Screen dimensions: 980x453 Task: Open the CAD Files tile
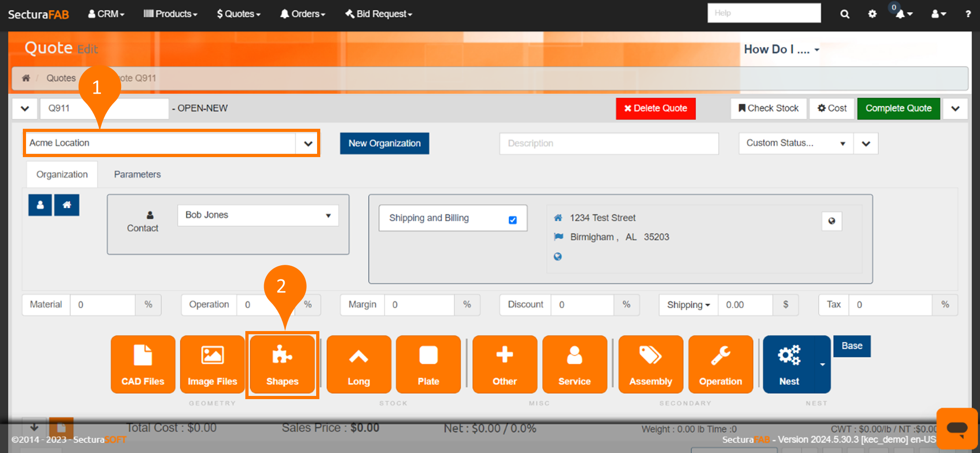point(143,364)
